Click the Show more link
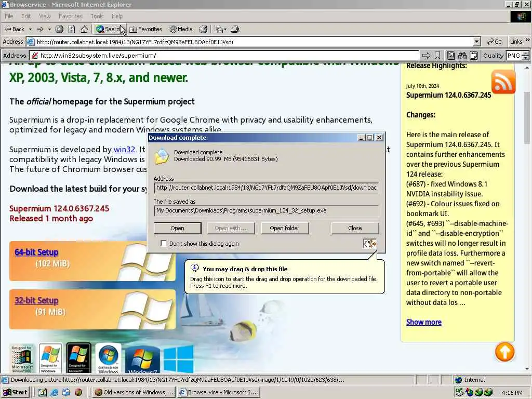The image size is (532, 399). pos(424,322)
